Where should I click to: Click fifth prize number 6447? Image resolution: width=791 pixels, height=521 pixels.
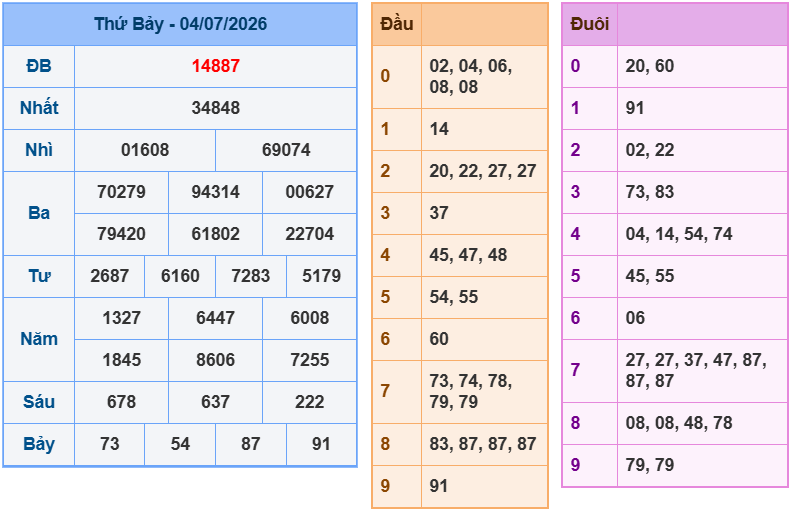(x=215, y=318)
